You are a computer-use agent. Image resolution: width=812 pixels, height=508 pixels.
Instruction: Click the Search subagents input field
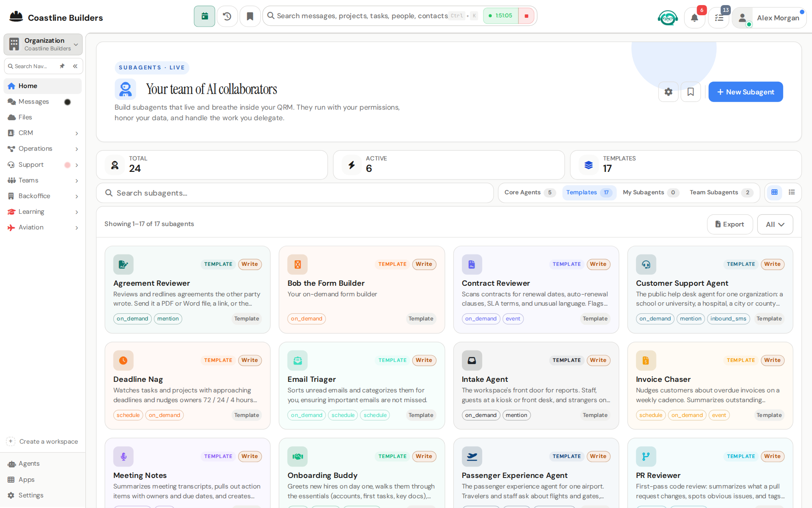(x=295, y=193)
